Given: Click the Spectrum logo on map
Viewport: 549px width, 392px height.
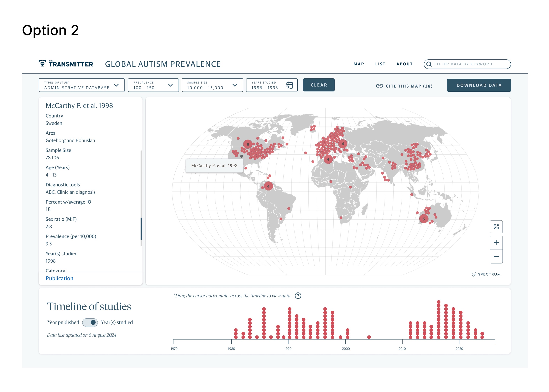Looking at the screenshot, I should point(486,274).
